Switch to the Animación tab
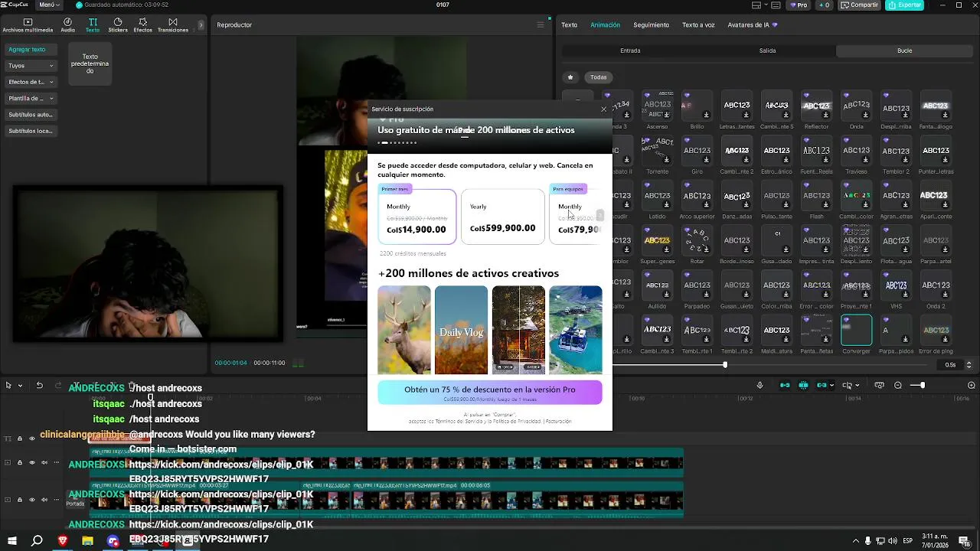 tap(605, 25)
